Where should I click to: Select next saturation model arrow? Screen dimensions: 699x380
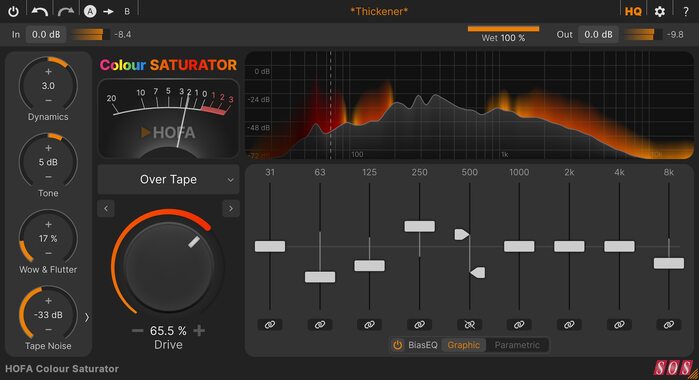[231, 208]
